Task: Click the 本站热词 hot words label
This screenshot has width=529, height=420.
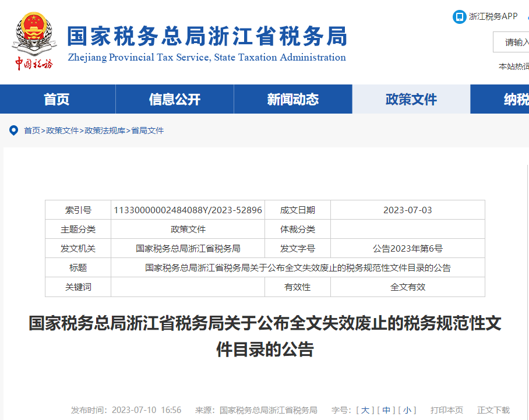Action: [x=509, y=66]
